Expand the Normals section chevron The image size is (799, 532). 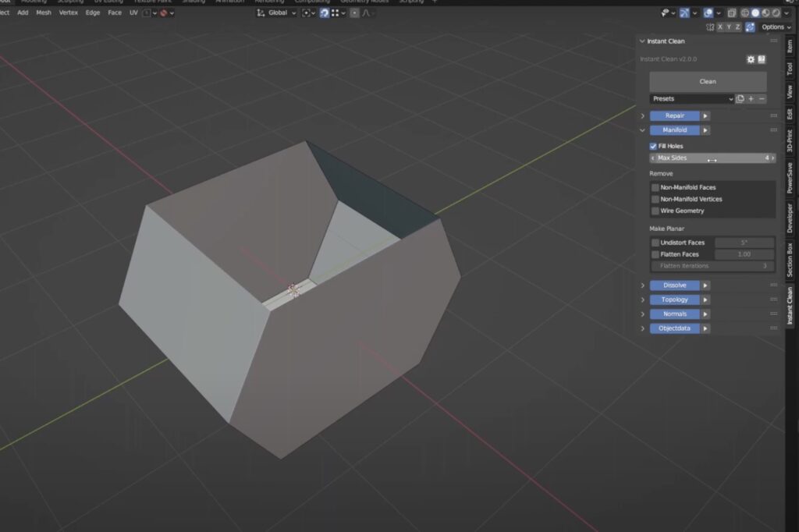(x=643, y=314)
